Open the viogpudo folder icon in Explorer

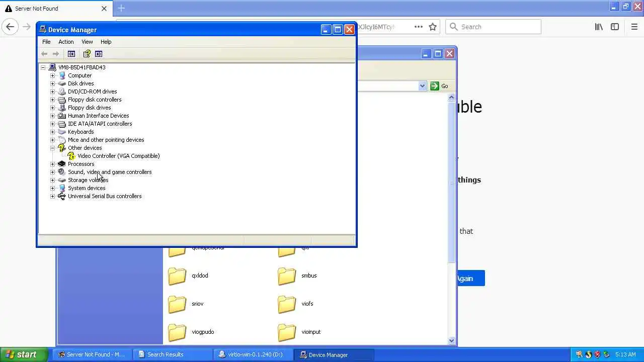click(177, 332)
